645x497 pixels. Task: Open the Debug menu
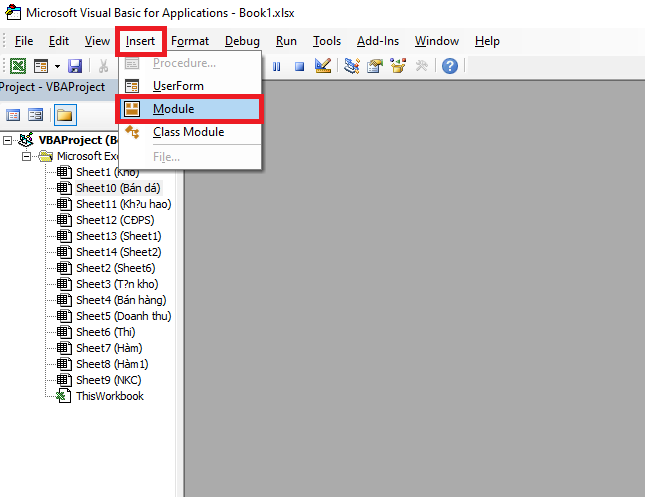(x=242, y=41)
